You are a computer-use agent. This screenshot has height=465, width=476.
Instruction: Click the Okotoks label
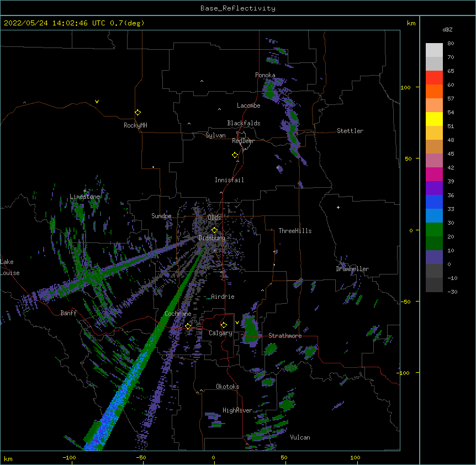(x=228, y=387)
